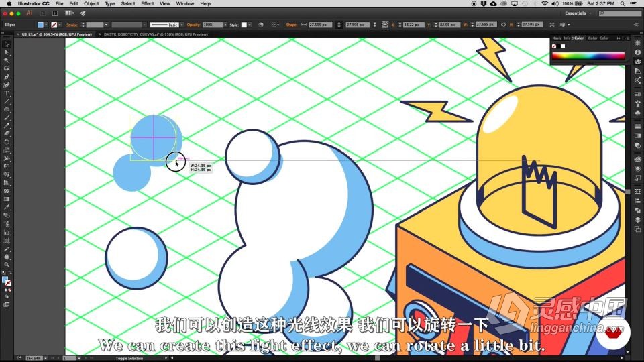
Task: Select the Lasso tool
Action: pyautogui.click(x=7, y=68)
